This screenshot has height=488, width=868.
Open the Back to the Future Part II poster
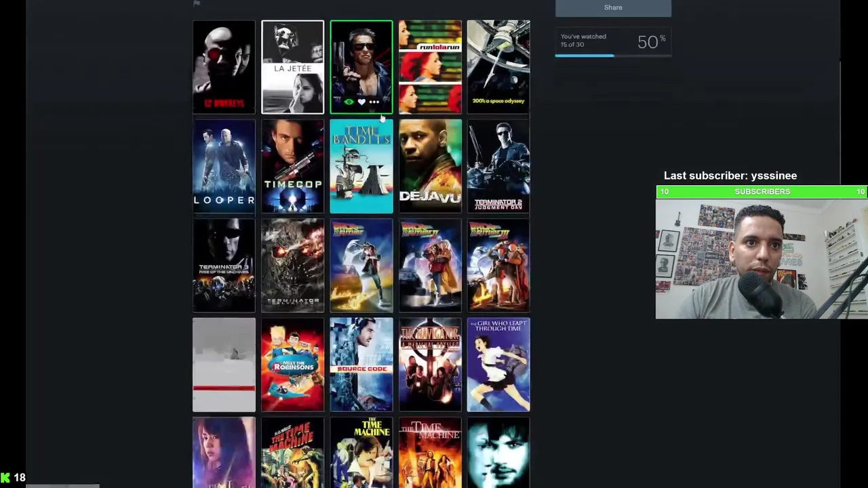pos(430,266)
